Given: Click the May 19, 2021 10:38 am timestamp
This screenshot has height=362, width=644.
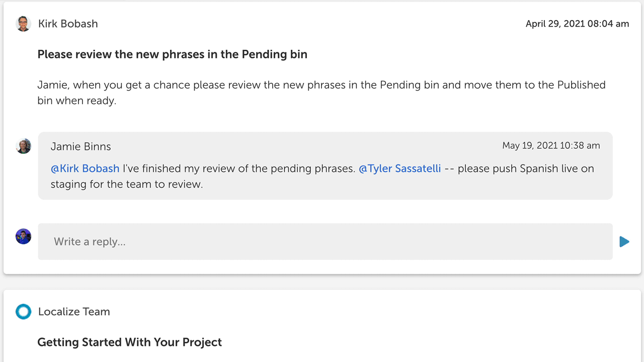Looking at the screenshot, I should tap(551, 146).
